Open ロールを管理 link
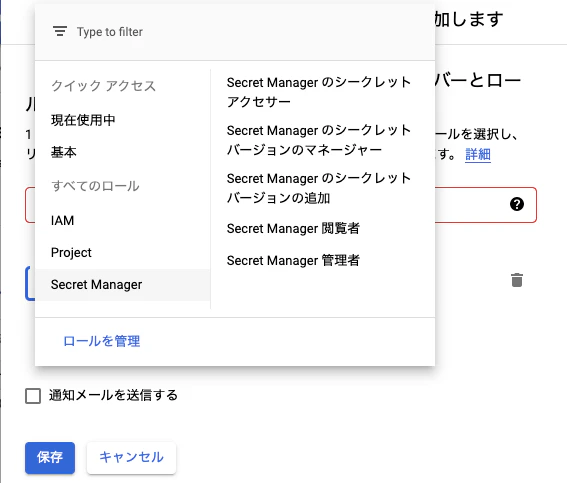This screenshot has width=567, height=483. pos(102,341)
